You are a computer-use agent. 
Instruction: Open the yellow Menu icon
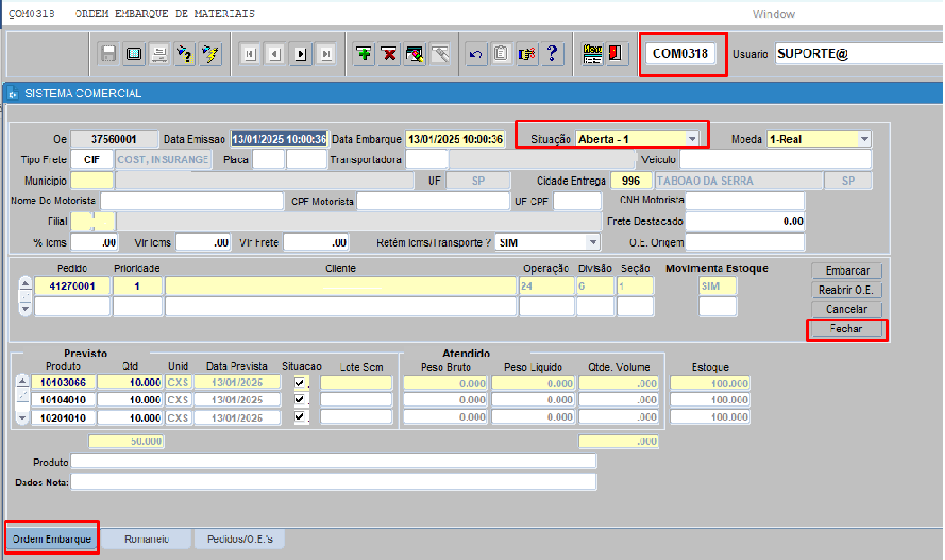coord(593,54)
